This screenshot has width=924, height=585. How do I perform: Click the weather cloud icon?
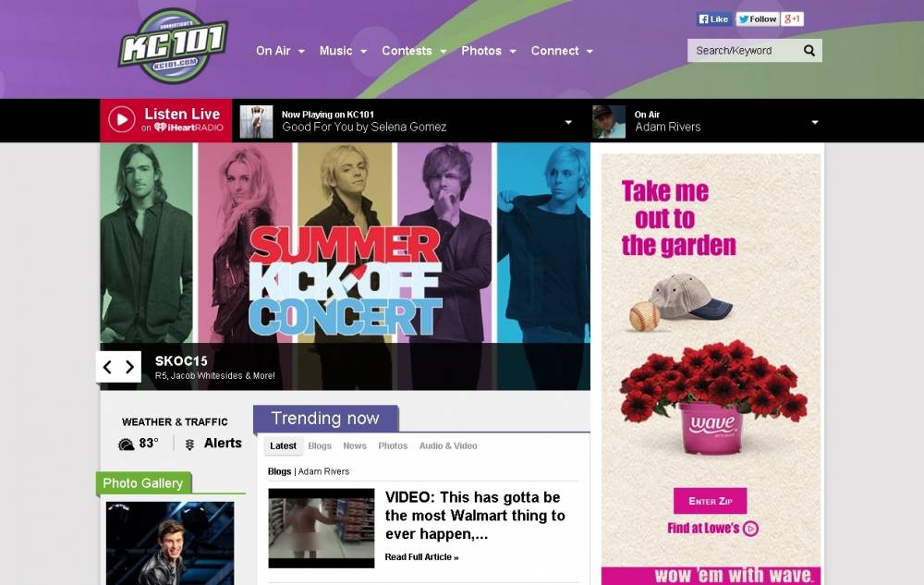[x=126, y=445]
